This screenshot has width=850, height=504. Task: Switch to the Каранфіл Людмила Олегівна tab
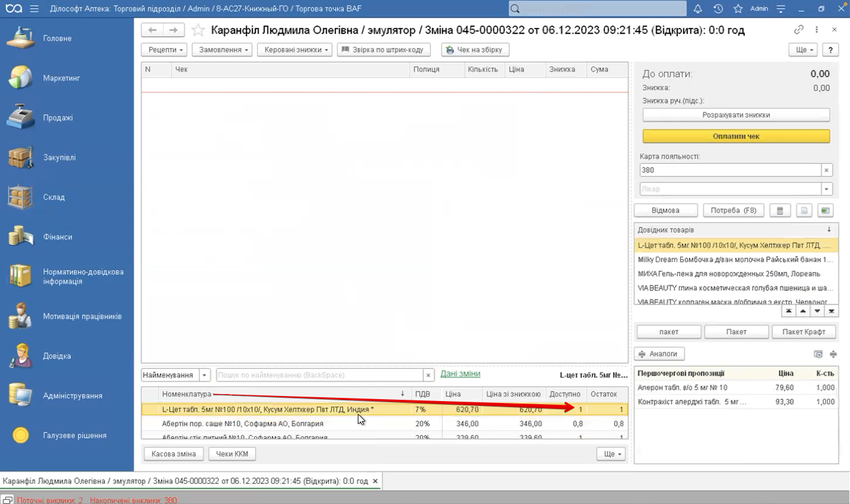[x=185, y=481]
